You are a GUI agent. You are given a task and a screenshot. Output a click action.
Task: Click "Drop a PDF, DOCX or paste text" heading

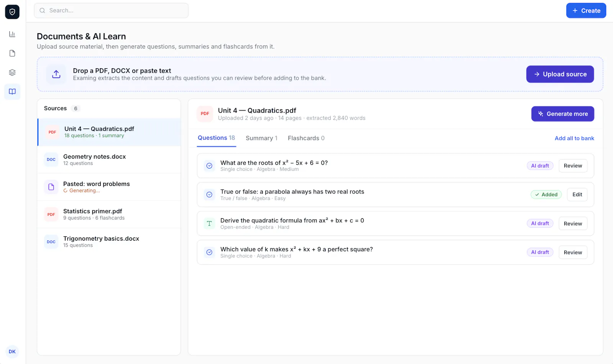coord(122,71)
